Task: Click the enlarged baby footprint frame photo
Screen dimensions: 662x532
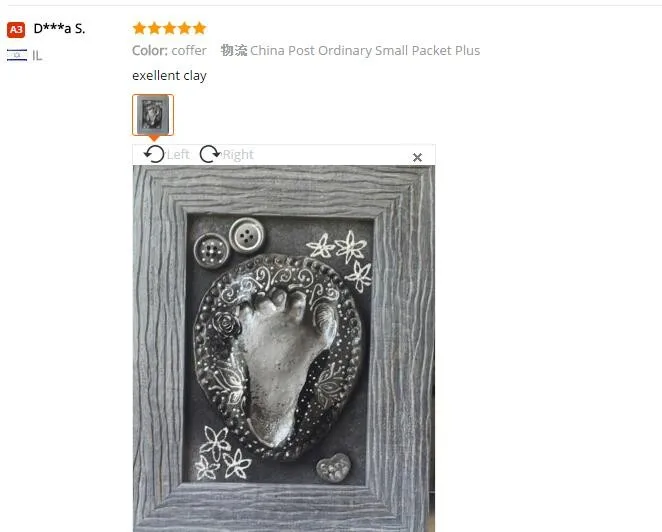Action: 284,348
